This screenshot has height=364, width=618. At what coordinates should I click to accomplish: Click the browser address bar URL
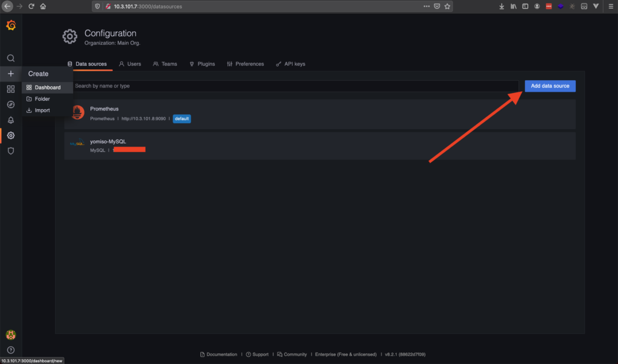point(148,6)
